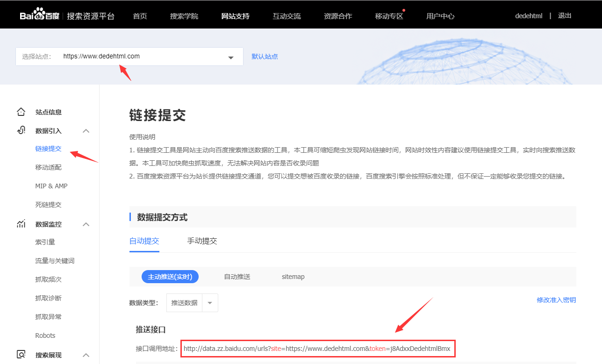Click the 数据监控 chart icon
Screen dimensions: 602x364
(21, 224)
